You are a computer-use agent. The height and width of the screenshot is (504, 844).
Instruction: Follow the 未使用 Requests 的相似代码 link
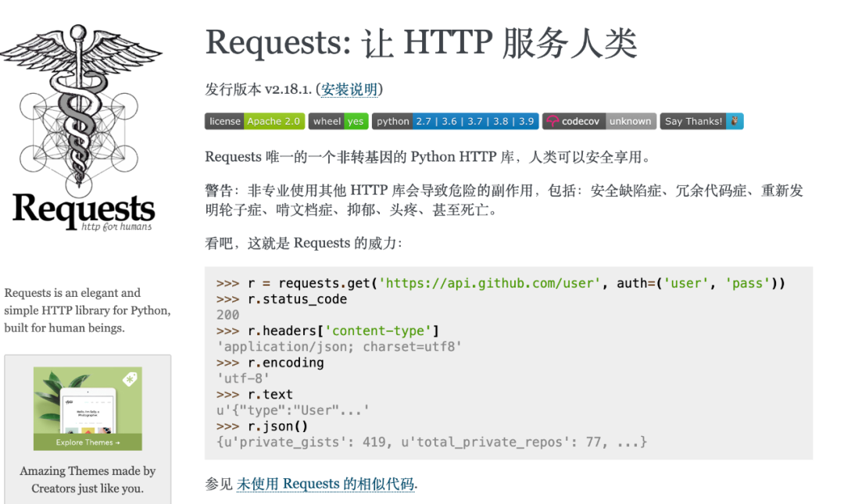tap(325, 484)
